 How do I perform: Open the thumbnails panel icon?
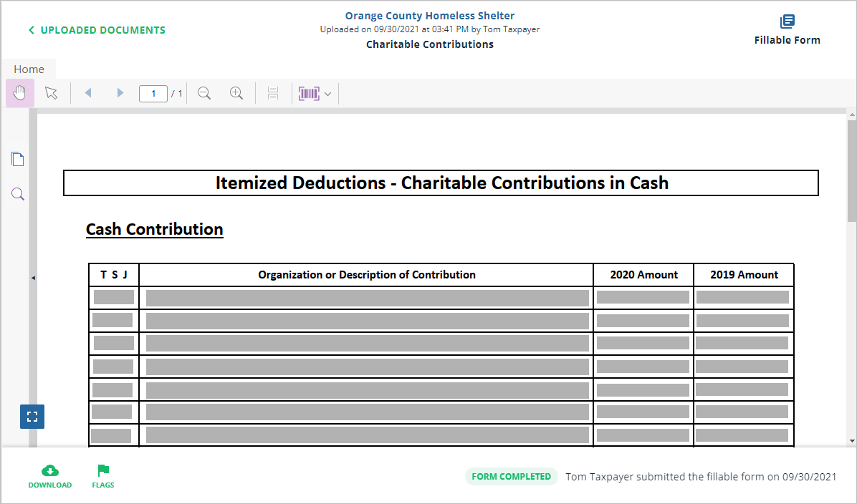point(18,159)
